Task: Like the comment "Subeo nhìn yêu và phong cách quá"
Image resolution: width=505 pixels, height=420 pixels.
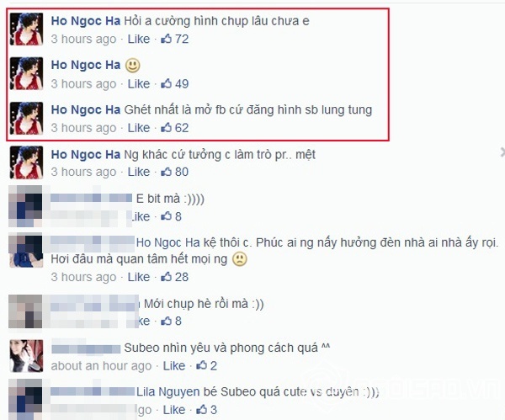Action: pyautogui.click(x=174, y=365)
